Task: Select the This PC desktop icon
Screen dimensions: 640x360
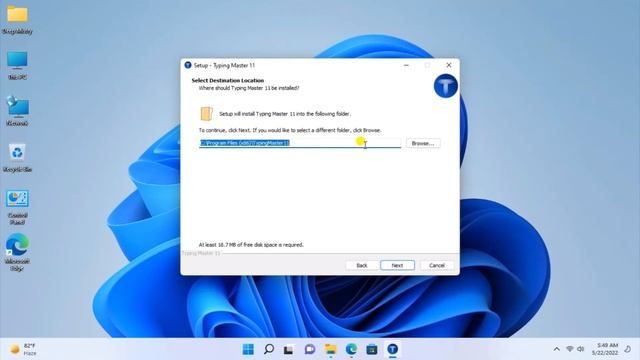Action: [x=17, y=65]
